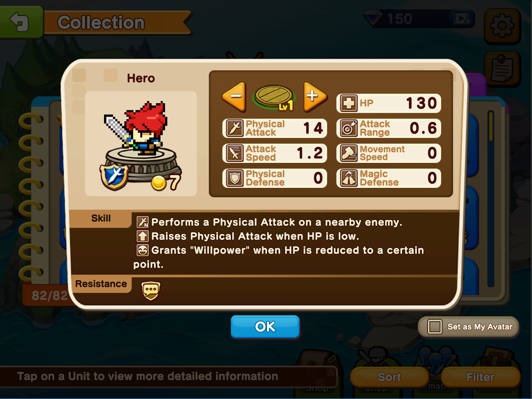Toggle the Set as My Avatar checkbox
This screenshot has width=532, height=399.
435,327
